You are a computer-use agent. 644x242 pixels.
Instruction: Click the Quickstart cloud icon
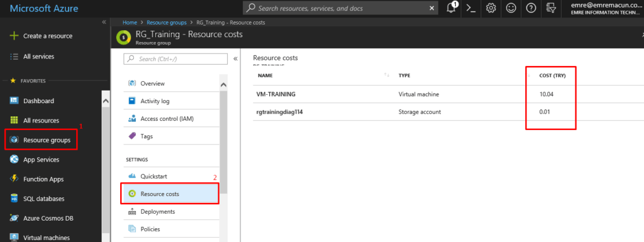click(132, 176)
